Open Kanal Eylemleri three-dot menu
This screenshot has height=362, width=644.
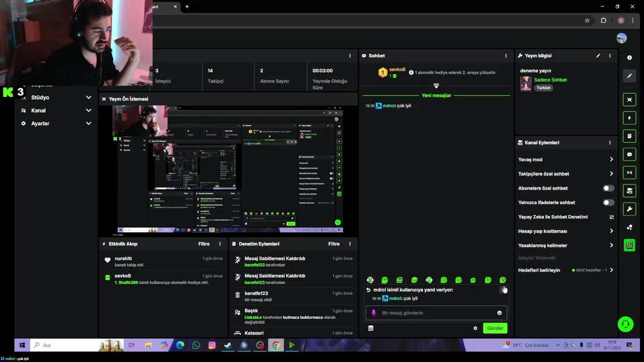pyautogui.click(x=610, y=143)
